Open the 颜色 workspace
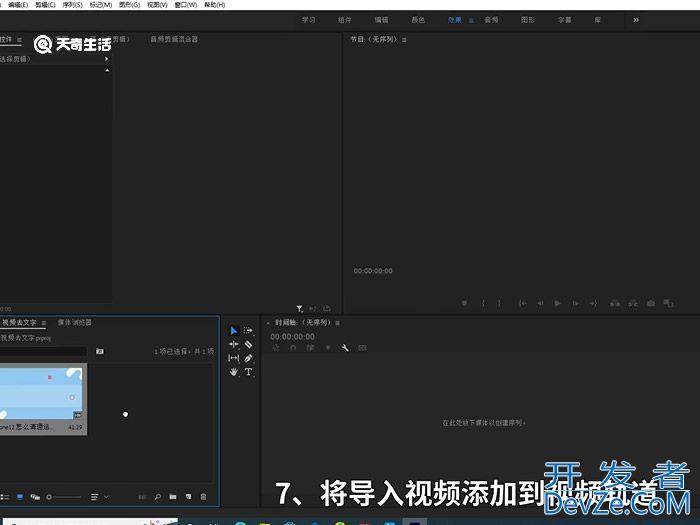700x525 pixels. coord(418,20)
